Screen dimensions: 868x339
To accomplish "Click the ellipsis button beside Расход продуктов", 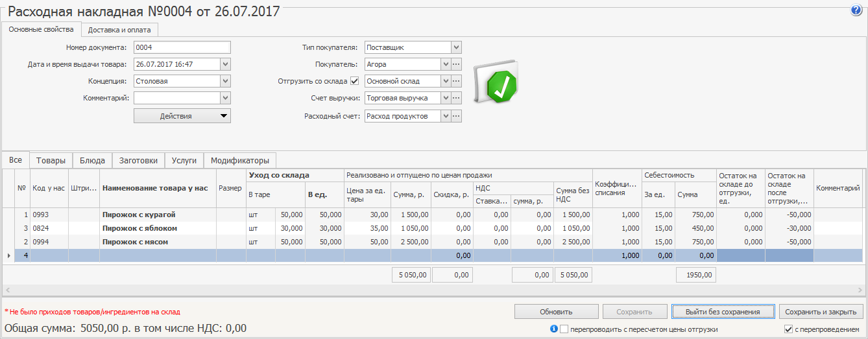I will point(456,115).
